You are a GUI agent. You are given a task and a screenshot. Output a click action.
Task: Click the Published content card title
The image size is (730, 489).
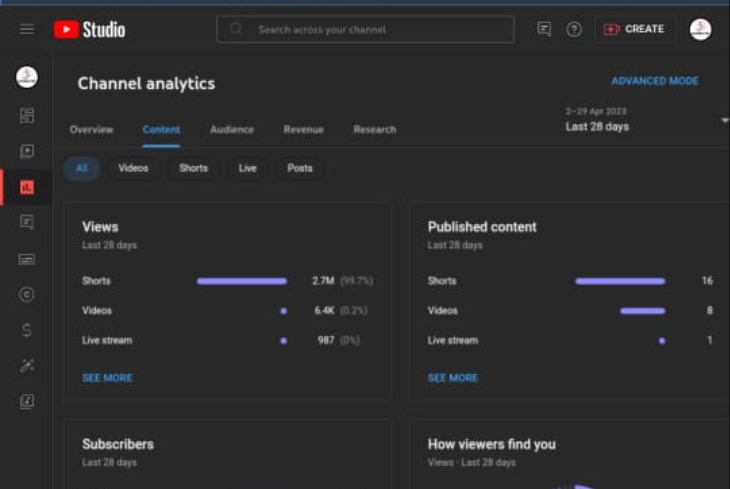click(x=482, y=227)
